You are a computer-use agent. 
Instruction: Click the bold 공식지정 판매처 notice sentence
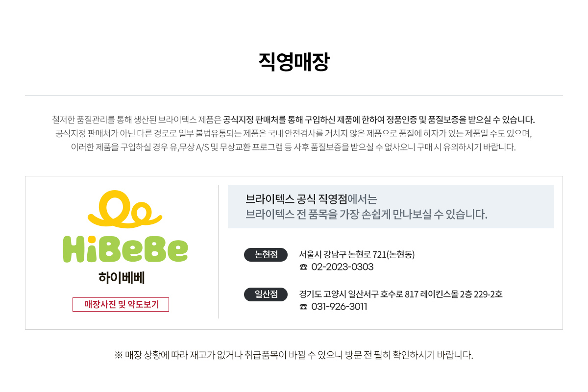[379, 120]
